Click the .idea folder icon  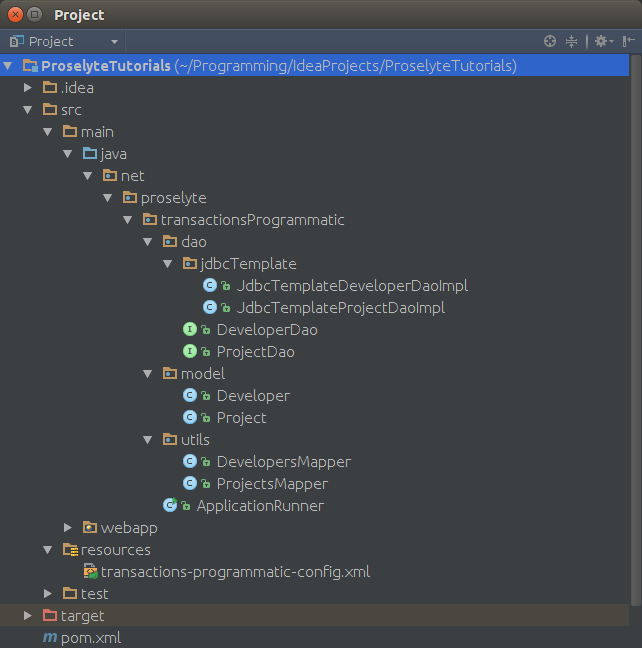[x=50, y=88]
